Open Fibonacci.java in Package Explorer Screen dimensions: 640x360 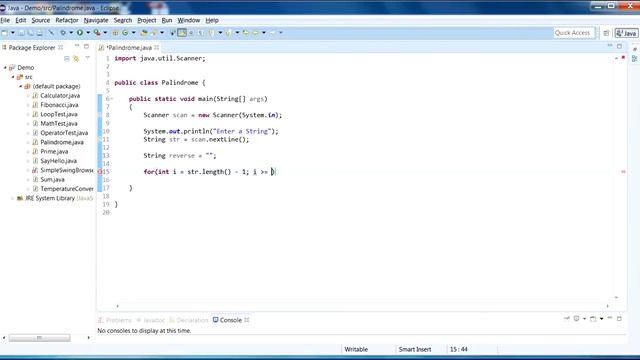tap(59, 105)
